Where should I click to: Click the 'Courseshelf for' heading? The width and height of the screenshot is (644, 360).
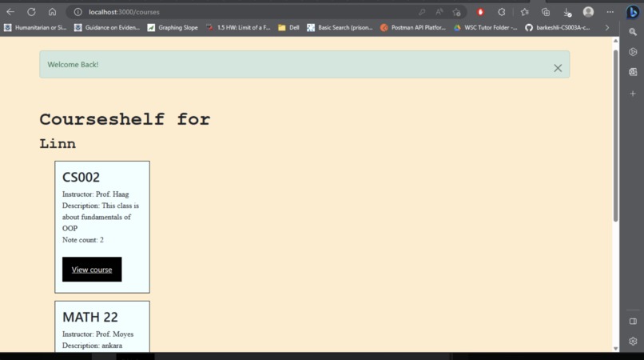[125, 119]
